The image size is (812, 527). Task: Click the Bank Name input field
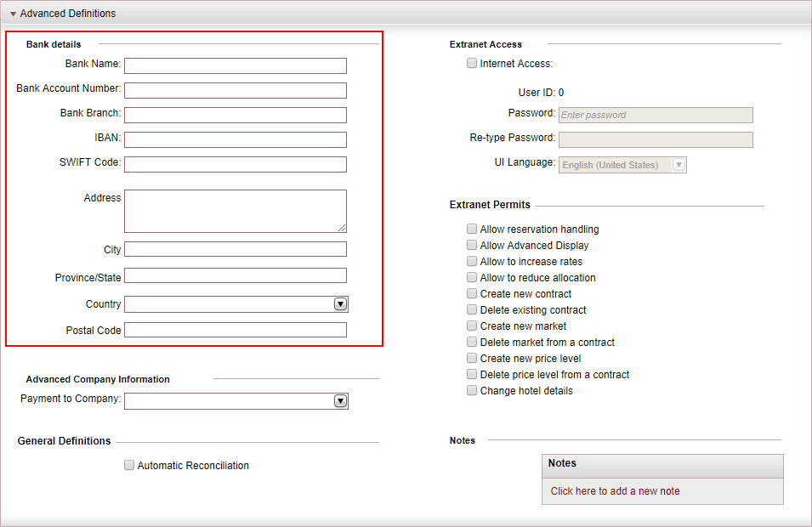coord(236,65)
